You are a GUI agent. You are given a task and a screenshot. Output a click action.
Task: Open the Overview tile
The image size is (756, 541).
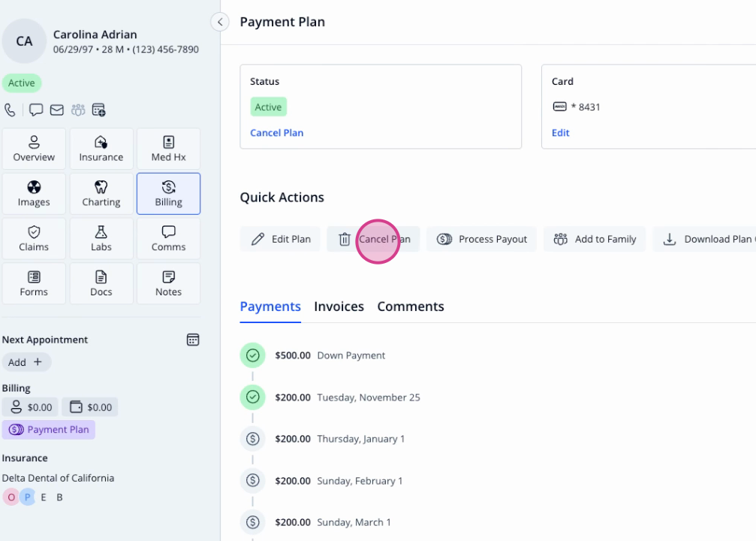(x=34, y=149)
